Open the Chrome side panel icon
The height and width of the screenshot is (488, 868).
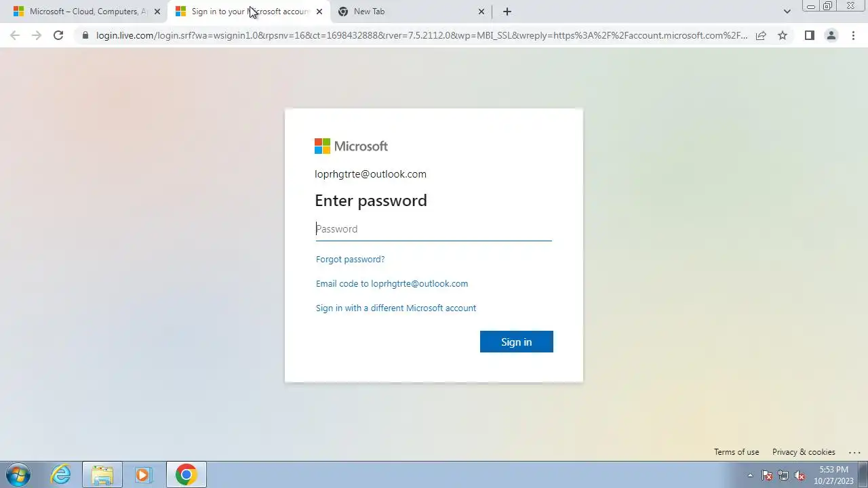(x=809, y=35)
